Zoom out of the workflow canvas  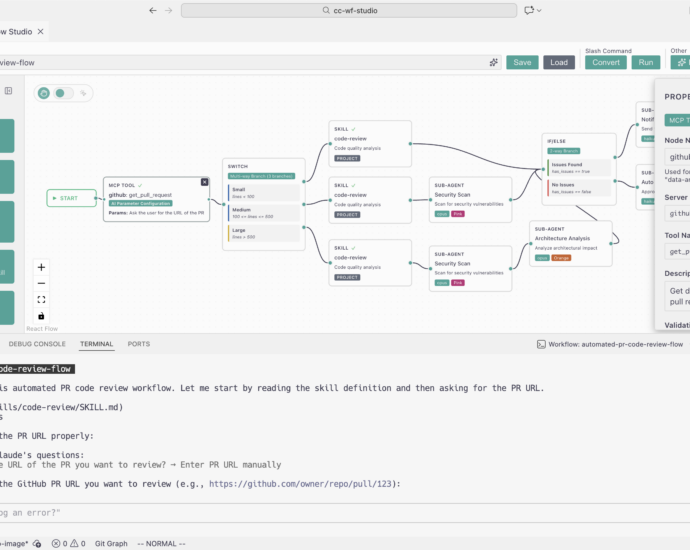(41, 283)
